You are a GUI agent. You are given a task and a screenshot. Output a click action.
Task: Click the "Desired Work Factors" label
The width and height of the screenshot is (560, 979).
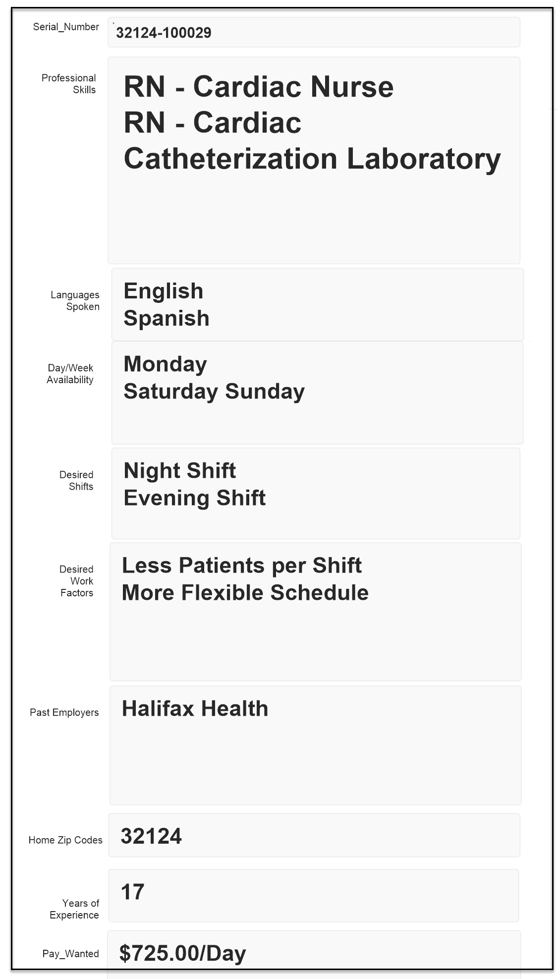[76, 581]
